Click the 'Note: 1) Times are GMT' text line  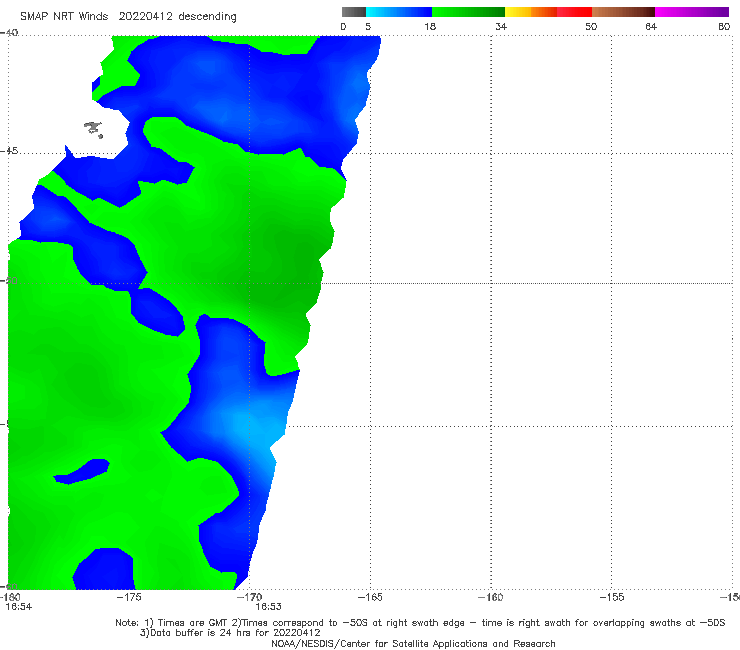click(420, 623)
